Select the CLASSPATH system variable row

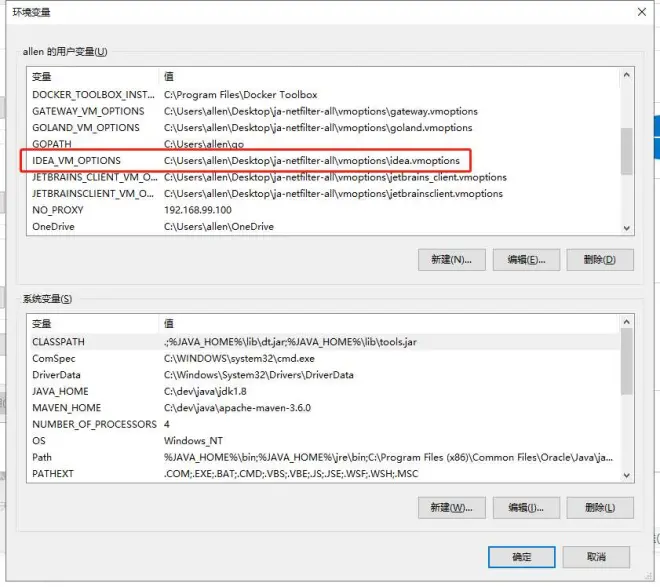coord(324,342)
